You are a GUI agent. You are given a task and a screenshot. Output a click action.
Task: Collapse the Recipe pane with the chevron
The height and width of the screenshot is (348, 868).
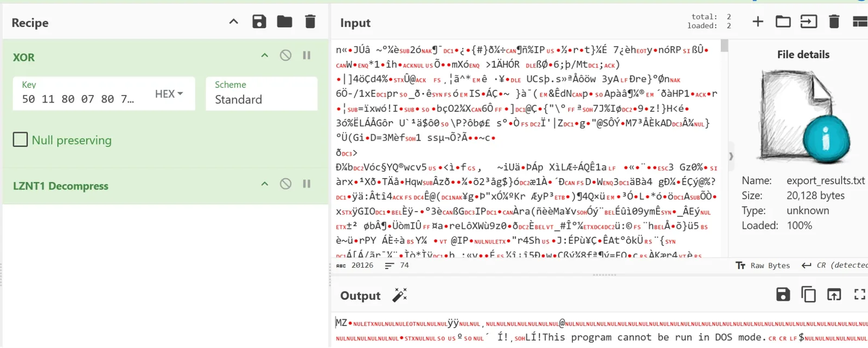click(233, 22)
